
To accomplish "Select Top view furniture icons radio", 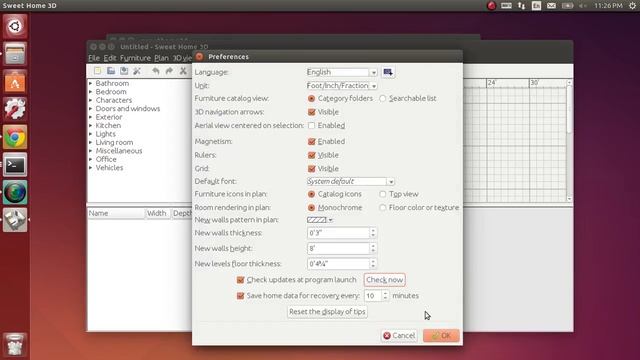I will [x=382, y=194].
